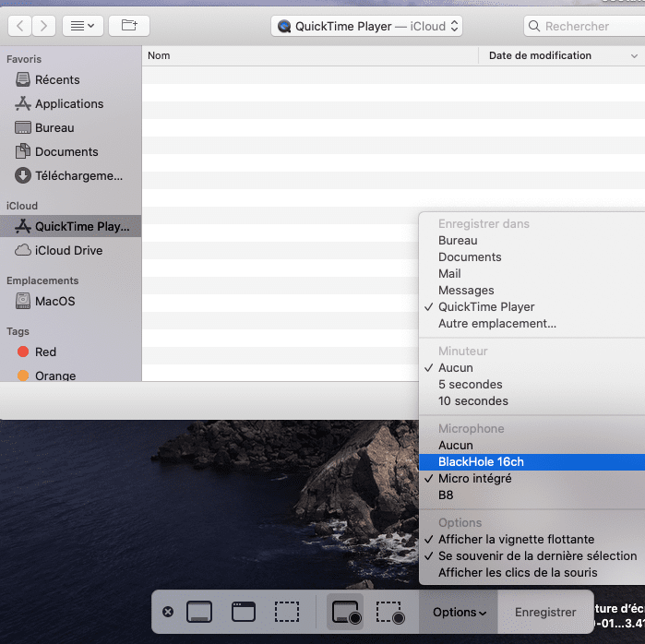Click the download arrow icon for Téléchargements

click(23, 175)
